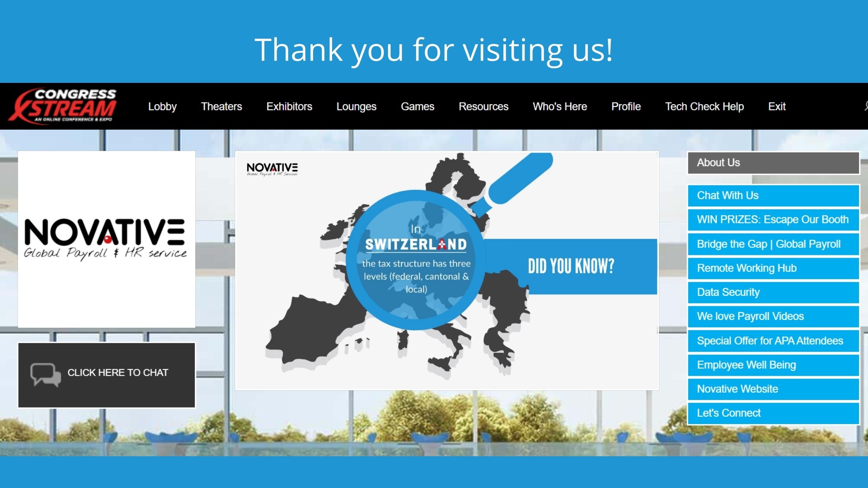Click the chat bubble icon

46,374
